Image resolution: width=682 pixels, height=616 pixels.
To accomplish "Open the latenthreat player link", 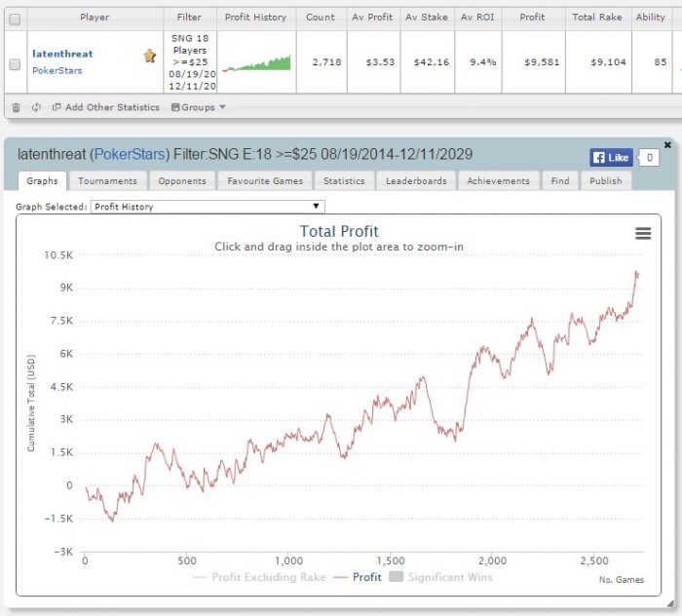I will [x=62, y=54].
